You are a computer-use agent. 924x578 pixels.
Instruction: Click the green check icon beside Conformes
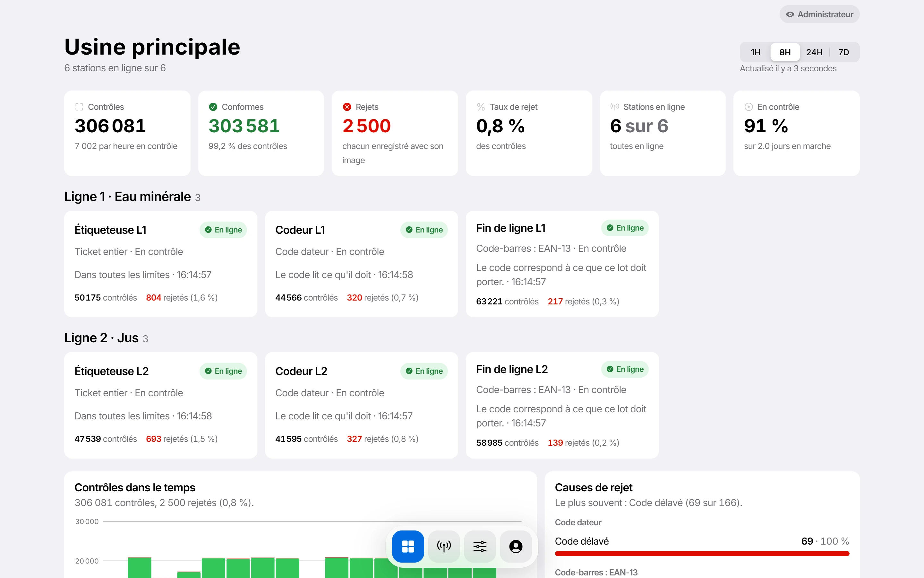point(213,107)
